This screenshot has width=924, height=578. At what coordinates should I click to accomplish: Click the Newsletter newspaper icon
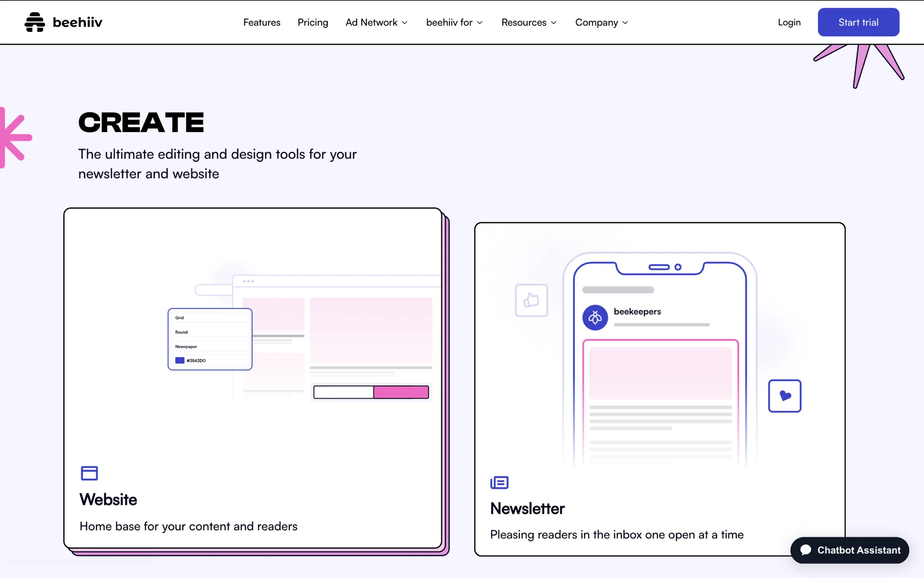point(499,482)
